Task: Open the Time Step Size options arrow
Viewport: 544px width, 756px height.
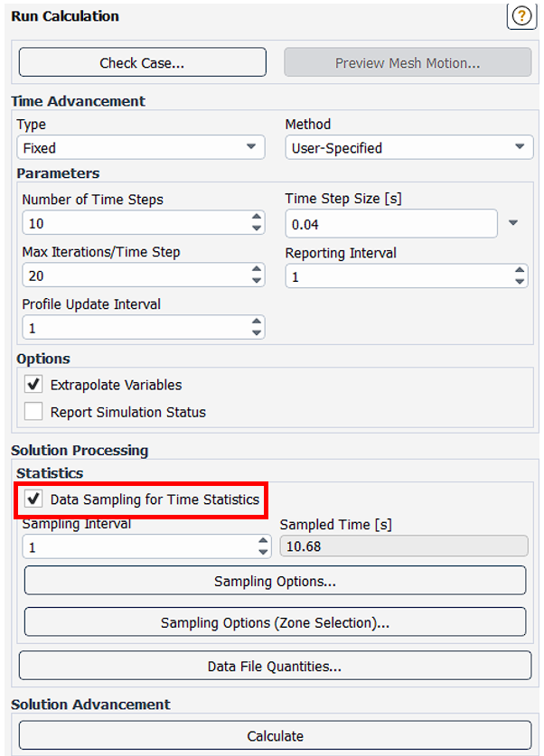Action: [513, 223]
